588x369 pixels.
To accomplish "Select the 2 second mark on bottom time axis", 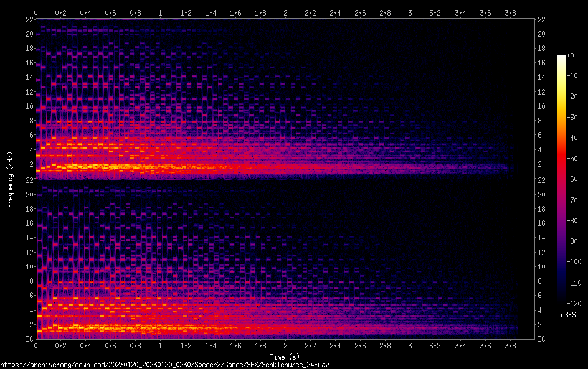I will tap(285, 345).
